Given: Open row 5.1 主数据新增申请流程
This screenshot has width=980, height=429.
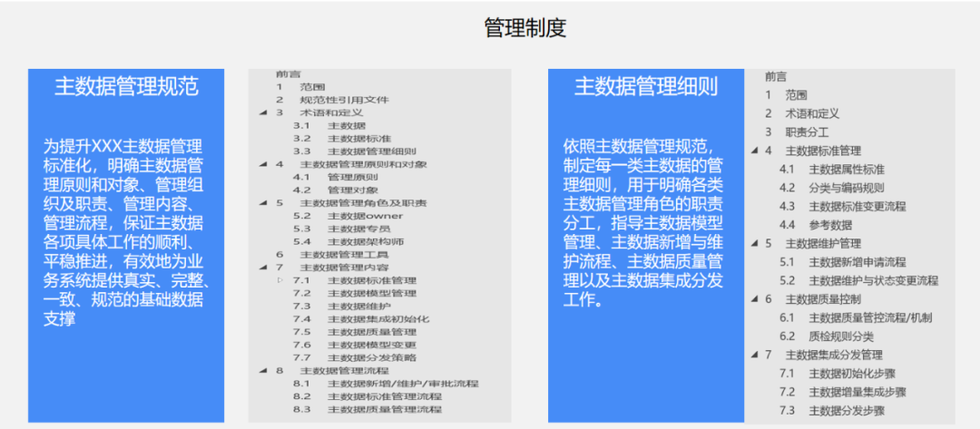Looking at the screenshot, I should 843,262.
